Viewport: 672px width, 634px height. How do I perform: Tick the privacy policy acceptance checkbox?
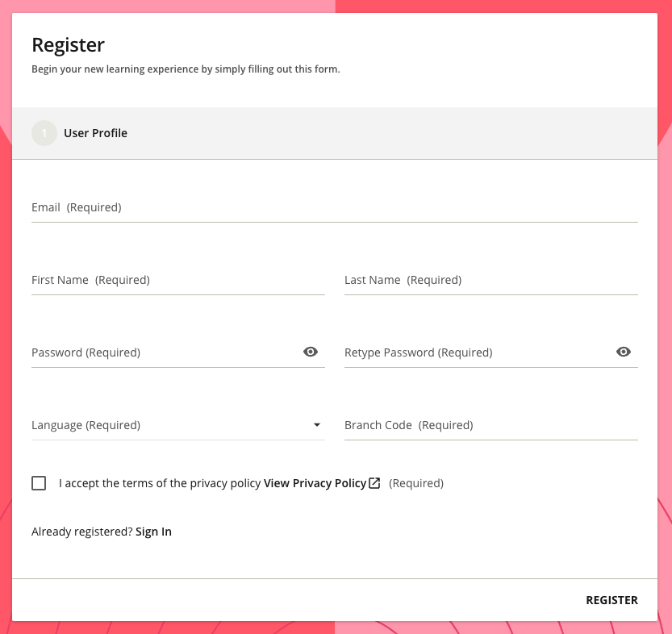coord(39,483)
